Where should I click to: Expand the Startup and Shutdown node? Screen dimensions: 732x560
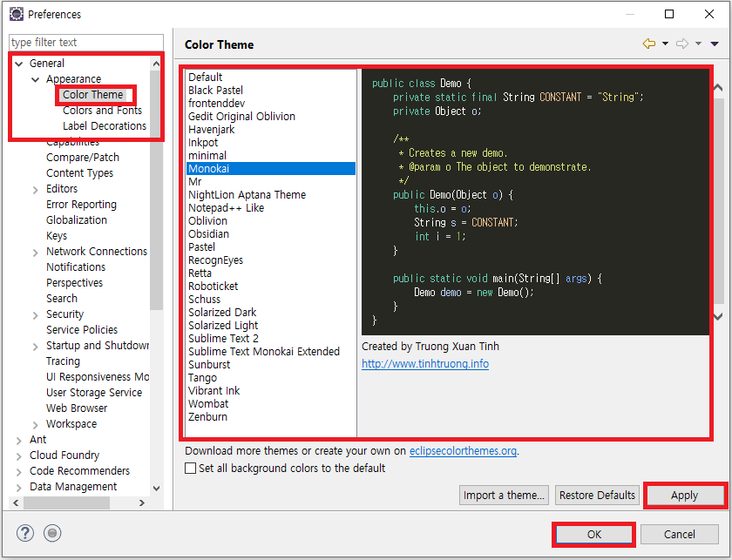(36, 347)
